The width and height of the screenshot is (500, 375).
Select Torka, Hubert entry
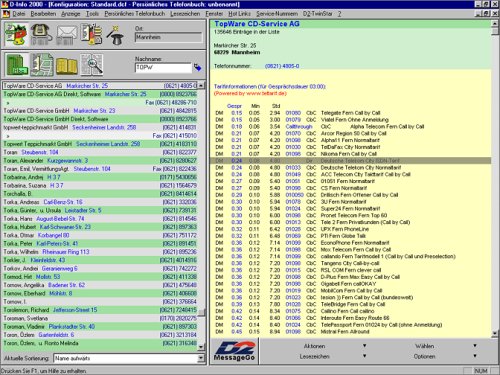click(100, 227)
